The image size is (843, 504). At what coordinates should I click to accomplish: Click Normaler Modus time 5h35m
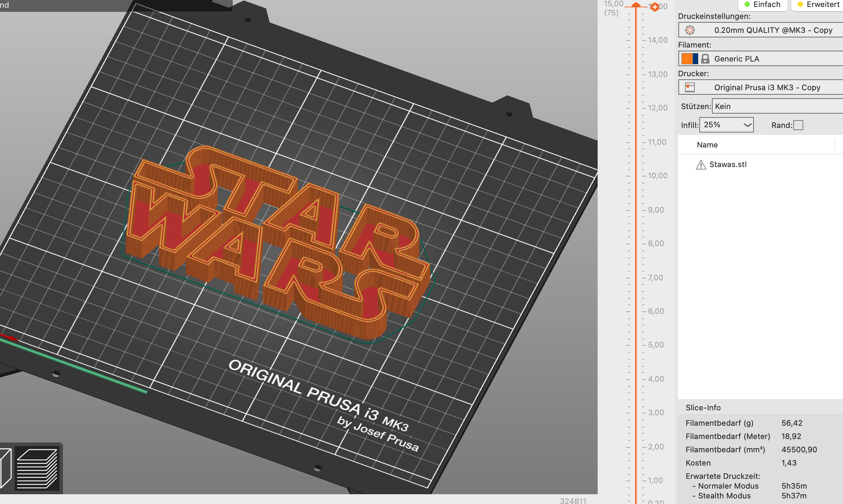(x=794, y=486)
